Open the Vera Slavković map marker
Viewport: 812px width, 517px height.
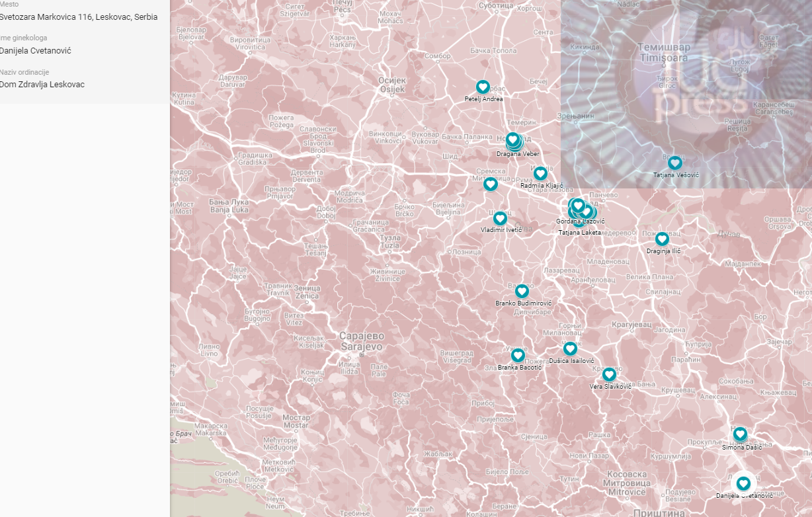click(609, 375)
